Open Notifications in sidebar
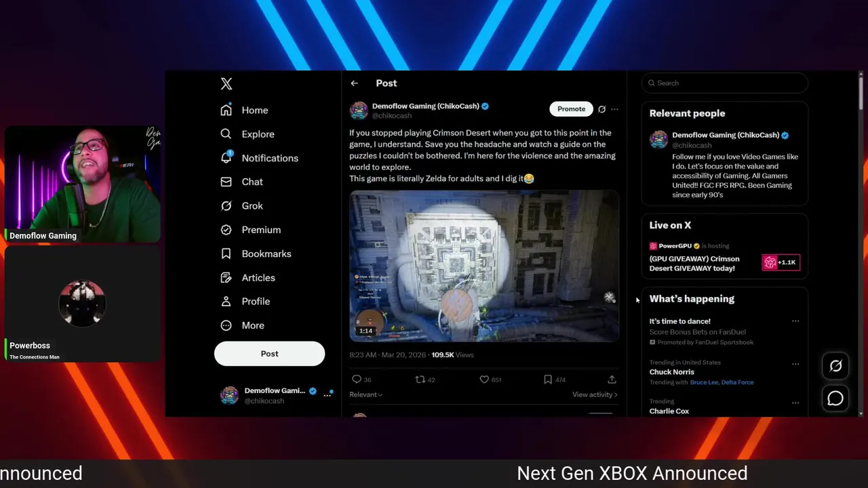 pos(259,158)
